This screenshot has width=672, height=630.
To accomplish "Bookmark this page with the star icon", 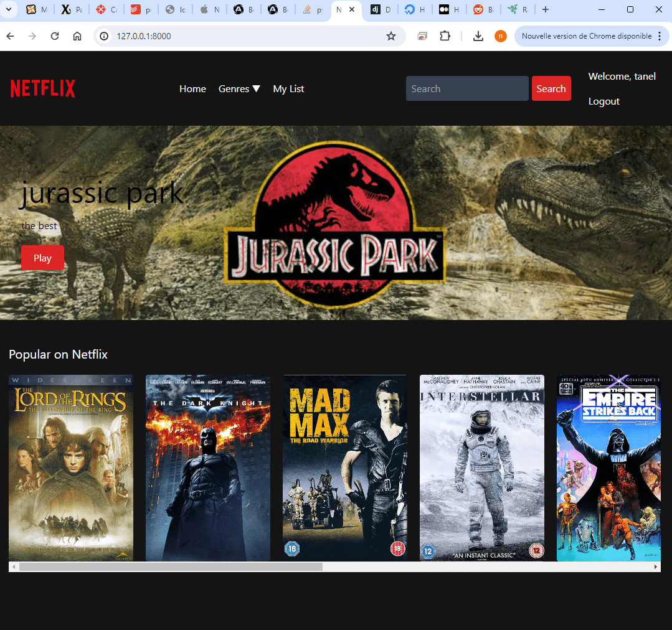I will pos(391,36).
